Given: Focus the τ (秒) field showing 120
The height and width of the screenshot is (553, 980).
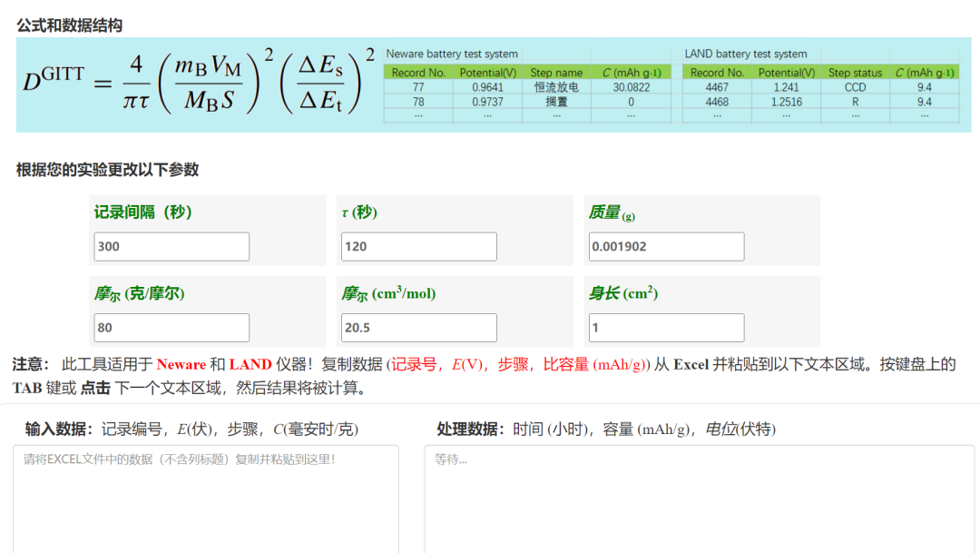Looking at the screenshot, I should 418,246.
